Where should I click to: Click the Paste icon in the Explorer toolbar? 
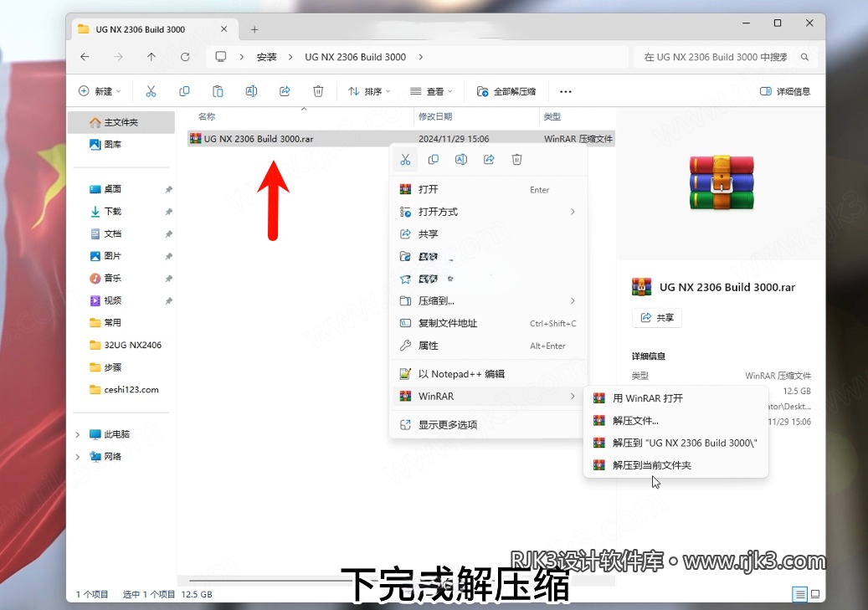pos(218,91)
